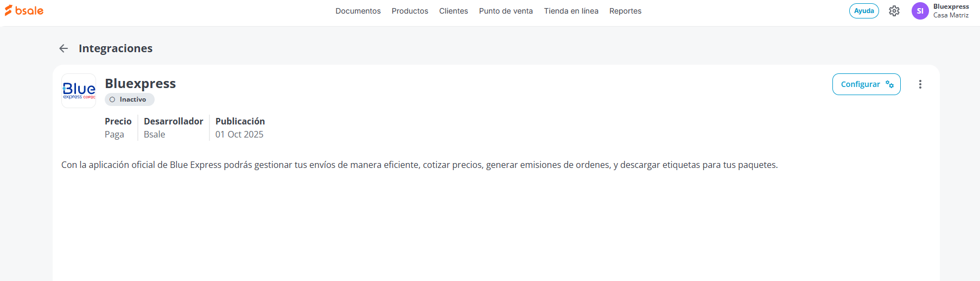
Task: Open the Clientes menu
Action: pyautogui.click(x=454, y=11)
